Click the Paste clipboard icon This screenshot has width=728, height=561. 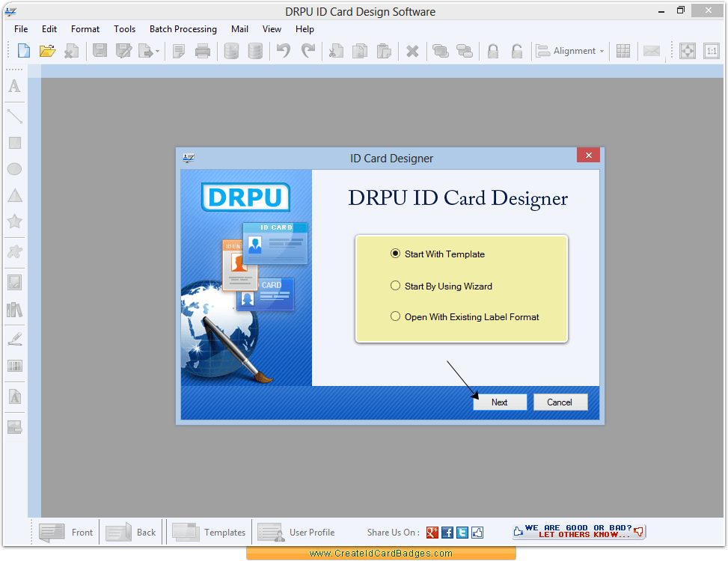click(x=384, y=51)
